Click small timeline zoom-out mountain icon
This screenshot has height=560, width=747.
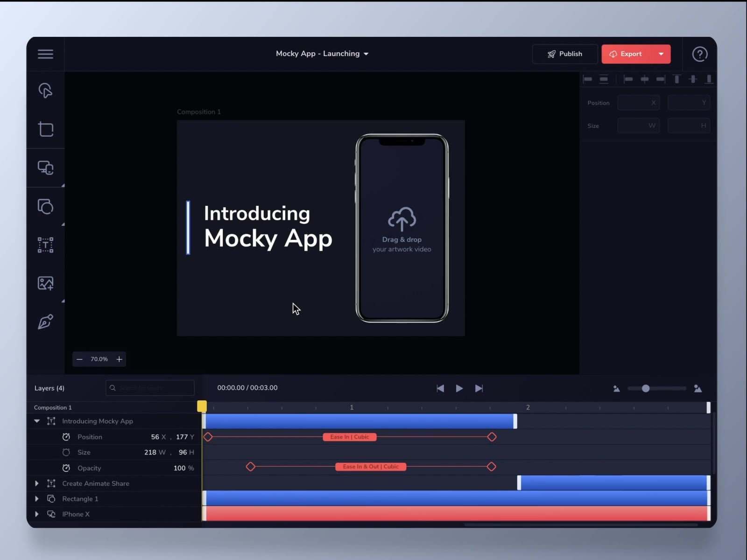tap(616, 389)
